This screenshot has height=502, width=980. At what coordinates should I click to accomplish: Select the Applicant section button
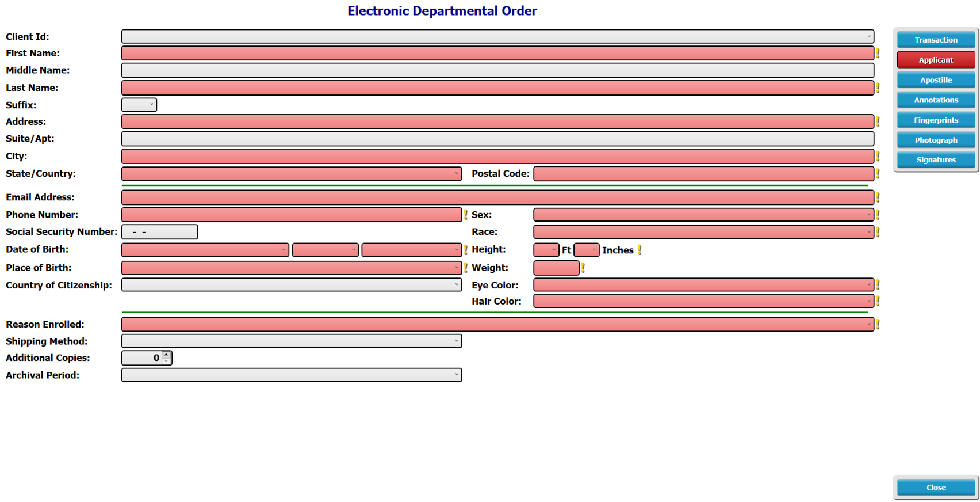(x=936, y=60)
